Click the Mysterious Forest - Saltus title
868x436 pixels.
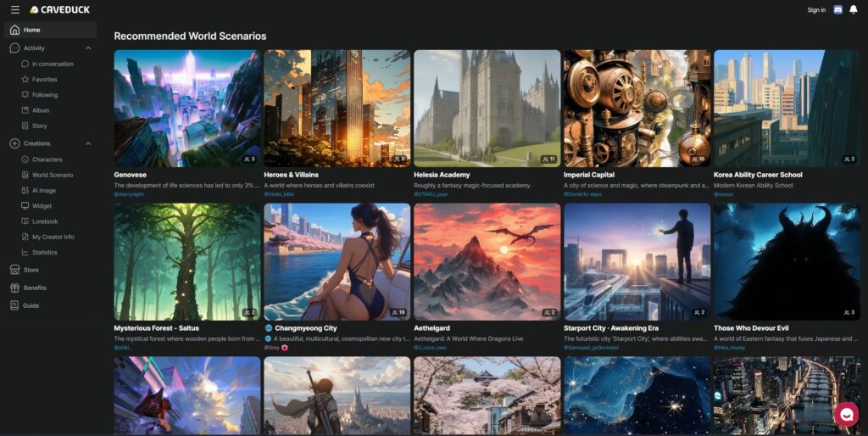click(x=156, y=328)
